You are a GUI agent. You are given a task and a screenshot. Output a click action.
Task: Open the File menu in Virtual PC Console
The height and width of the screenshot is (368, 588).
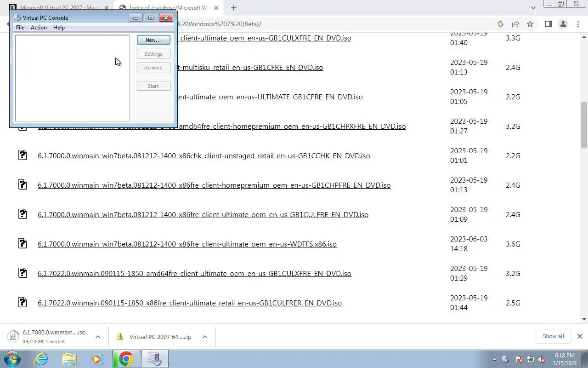(20, 28)
